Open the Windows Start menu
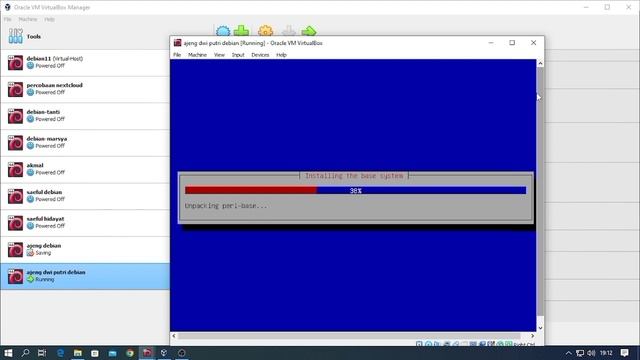This screenshot has height=360, width=640. point(8,353)
